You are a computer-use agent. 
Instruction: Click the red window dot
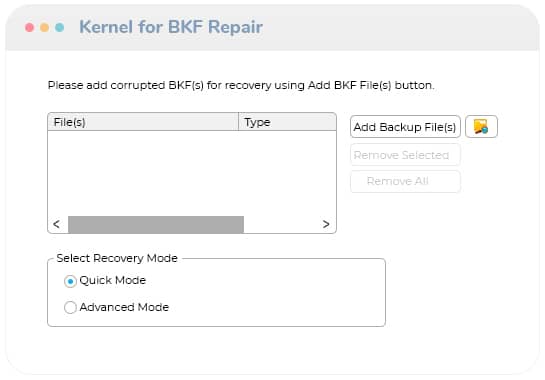pyautogui.click(x=30, y=27)
